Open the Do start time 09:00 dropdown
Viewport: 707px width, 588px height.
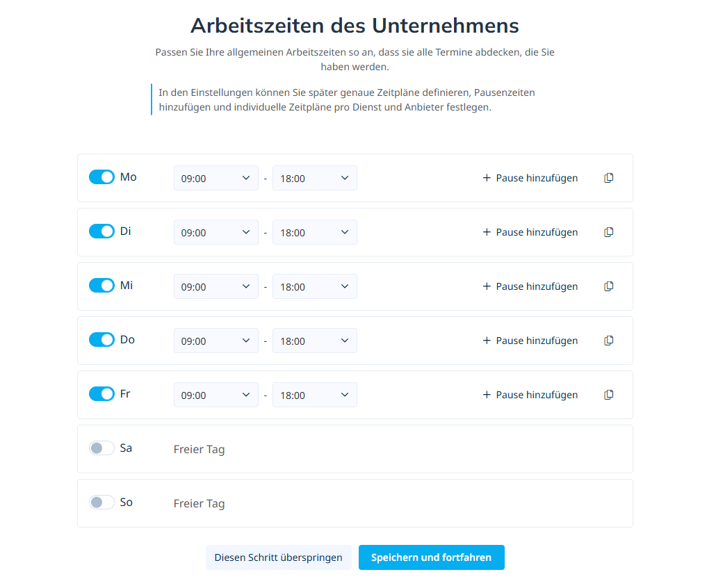click(216, 341)
